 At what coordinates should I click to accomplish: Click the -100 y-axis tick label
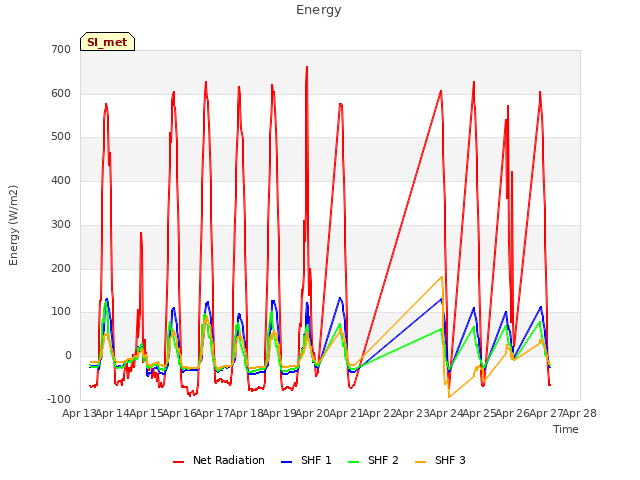pyautogui.click(x=59, y=399)
